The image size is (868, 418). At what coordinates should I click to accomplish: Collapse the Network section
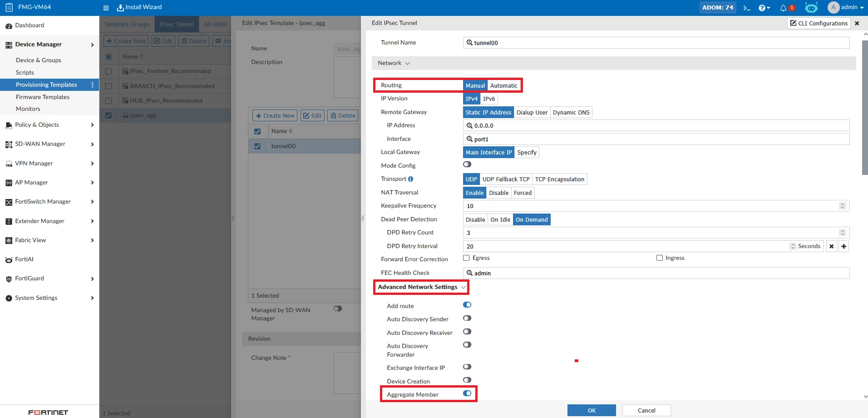coord(394,63)
